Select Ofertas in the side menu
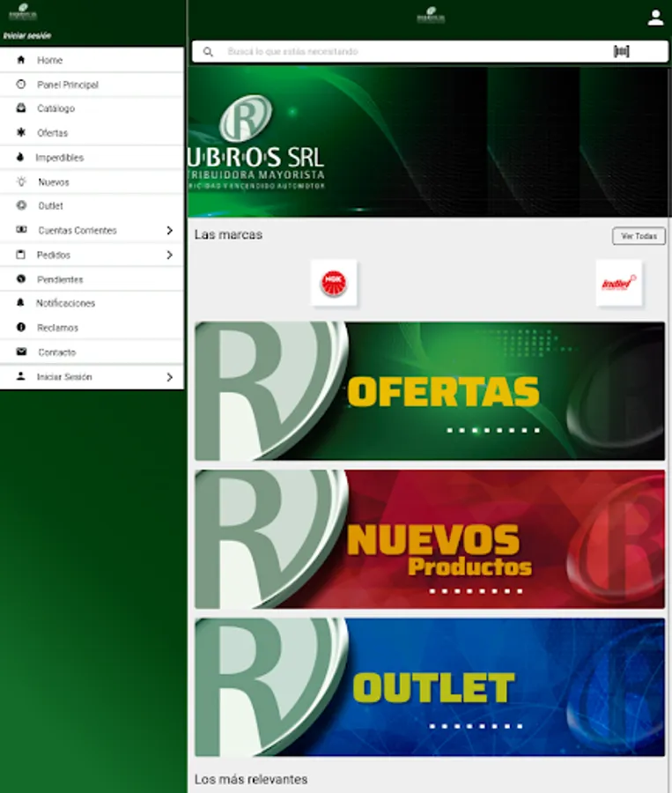Viewport: 672px width, 793px height. pos(92,132)
